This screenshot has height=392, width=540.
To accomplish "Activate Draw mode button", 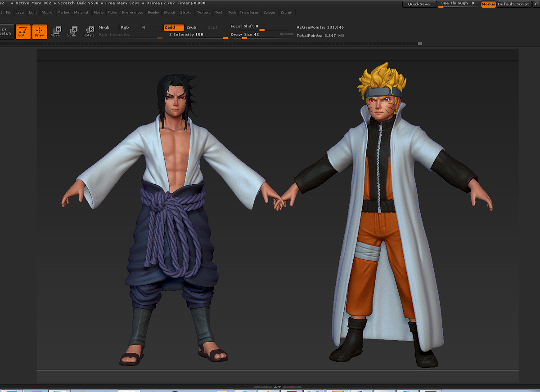I will 40,32.
